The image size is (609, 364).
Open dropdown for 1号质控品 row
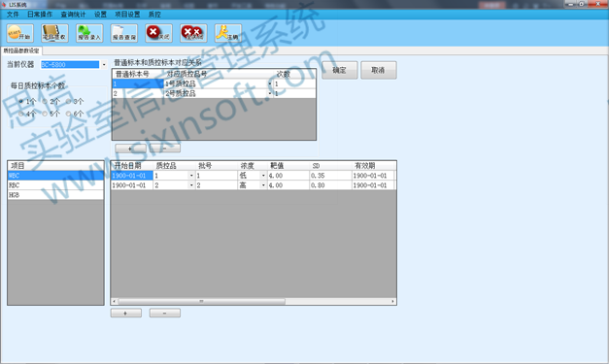click(270, 83)
